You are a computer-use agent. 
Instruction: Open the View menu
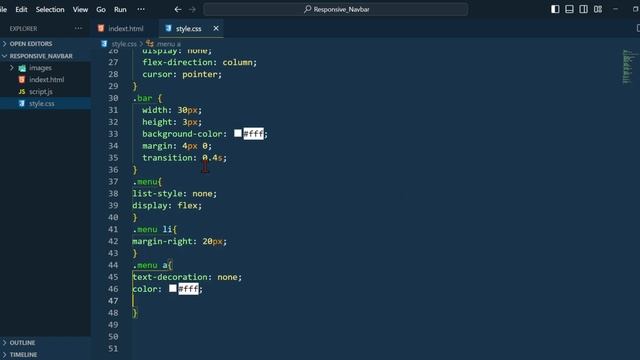[x=80, y=9]
